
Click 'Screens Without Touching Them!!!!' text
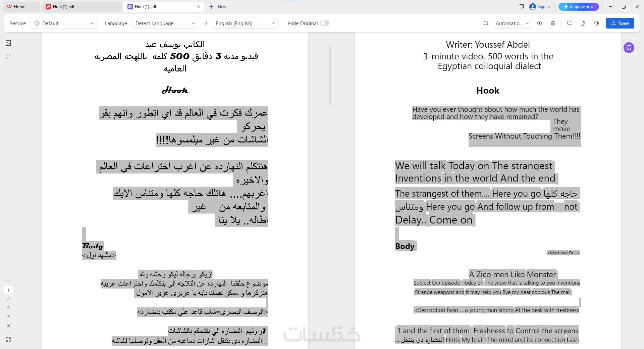pos(524,136)
